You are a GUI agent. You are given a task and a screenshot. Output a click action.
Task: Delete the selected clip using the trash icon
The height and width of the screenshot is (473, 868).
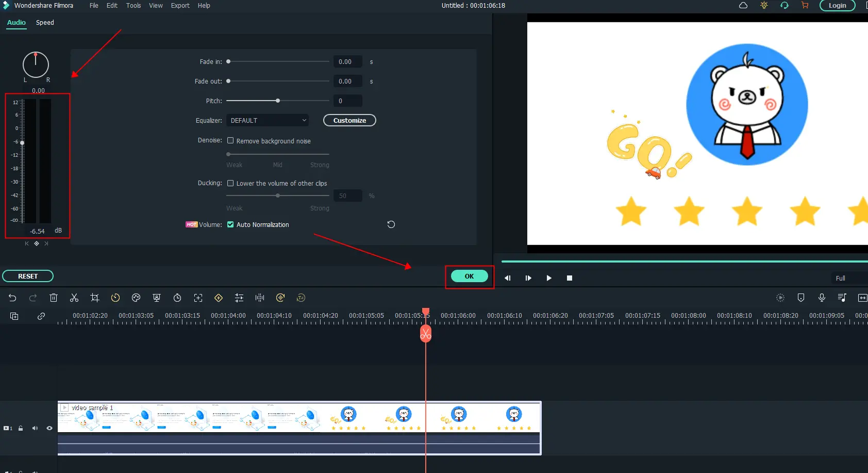tap(54, 298)
